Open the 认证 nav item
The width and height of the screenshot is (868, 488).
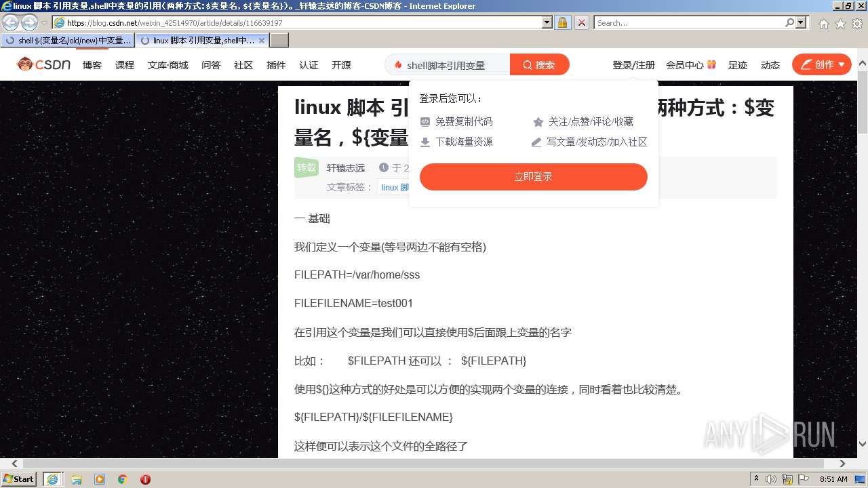tap(309, 65)
